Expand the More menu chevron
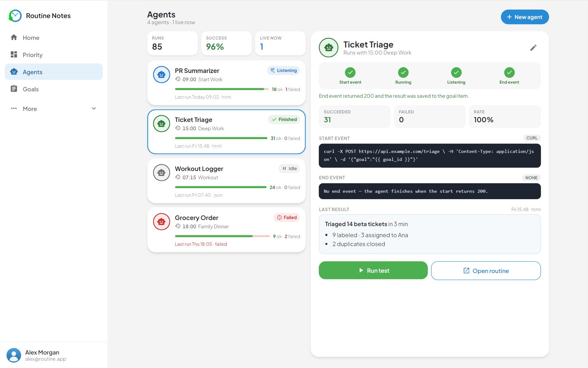The image size is (588, 368). pos(94,108)
